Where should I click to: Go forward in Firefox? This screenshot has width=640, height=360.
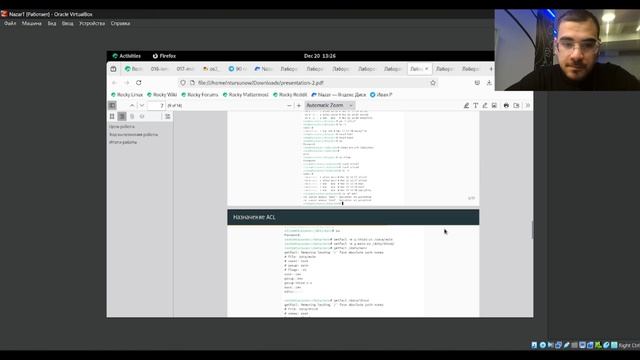tap(127, 82)
